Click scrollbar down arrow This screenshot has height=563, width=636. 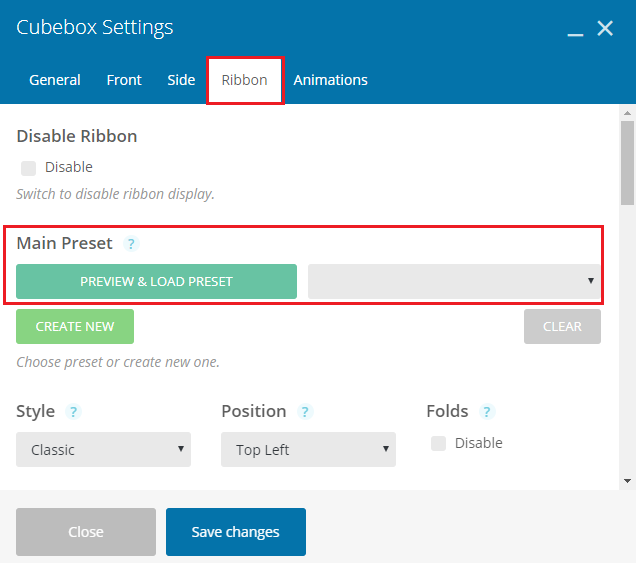pyautogui.click(x=627, y=481)
